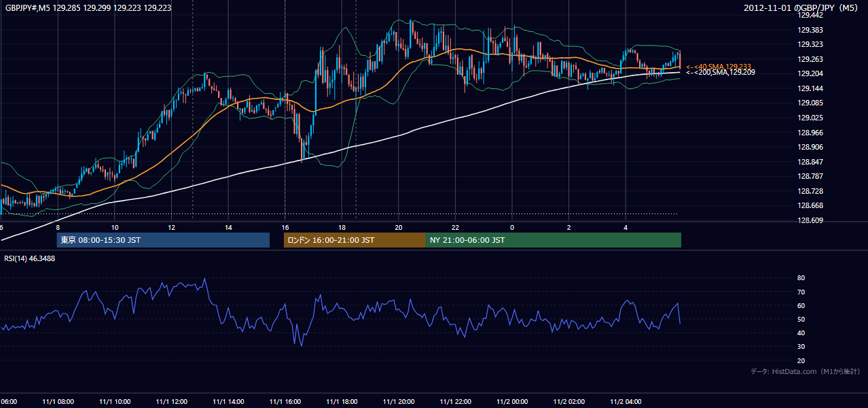
Task: Click the 11/1 08:00 bottom time label
Action: click(x=57, y=402)
